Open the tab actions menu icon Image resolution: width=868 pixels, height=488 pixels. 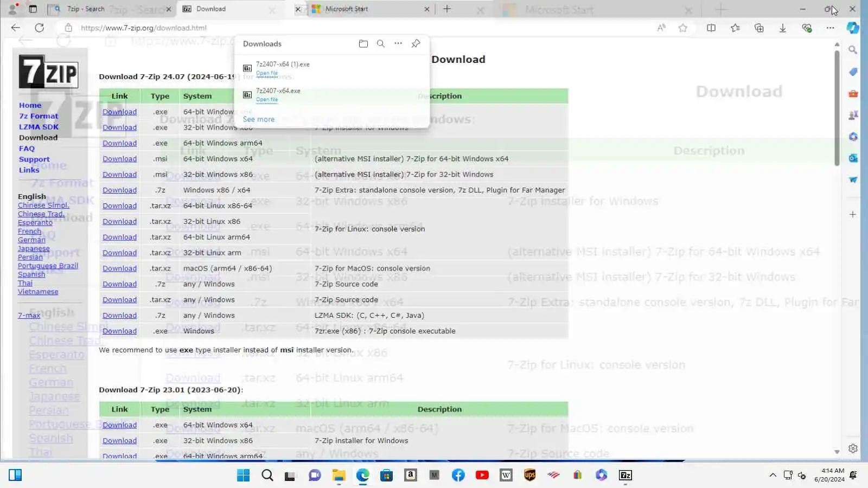click(33, 9)
